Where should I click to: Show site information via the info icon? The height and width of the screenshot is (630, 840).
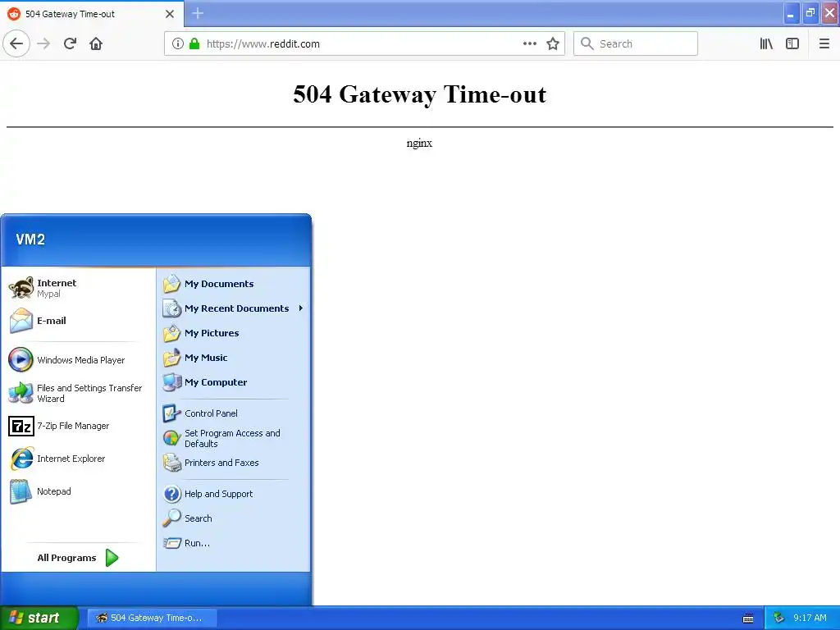(177, 43)
